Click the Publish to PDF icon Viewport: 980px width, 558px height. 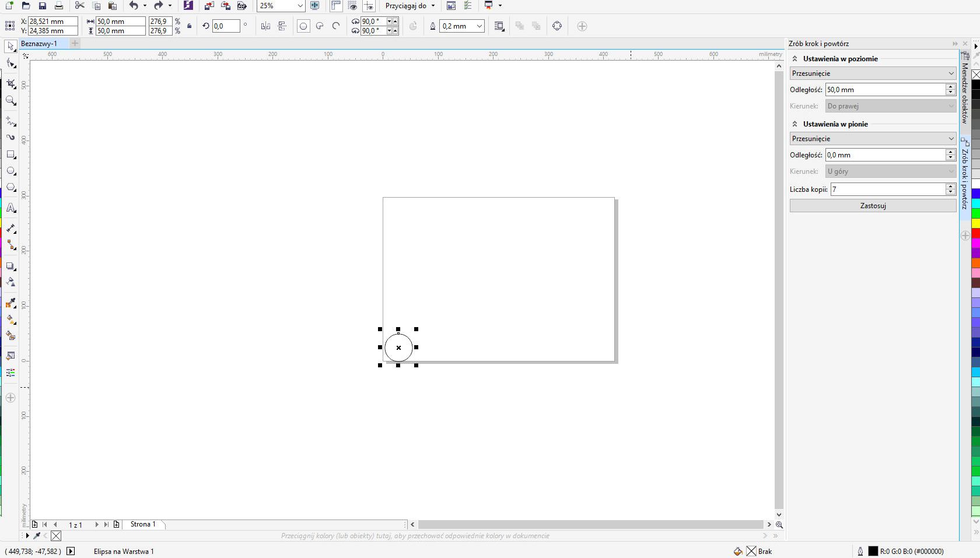point(242,6)
